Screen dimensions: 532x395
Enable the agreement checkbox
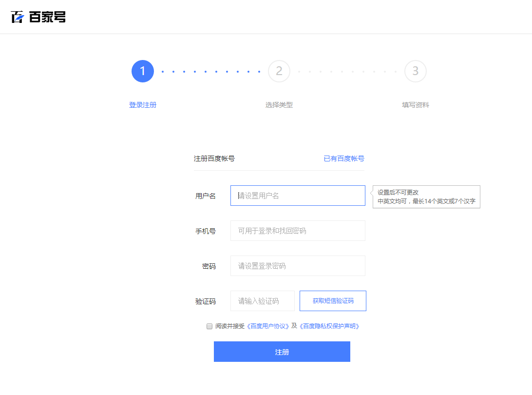tap(209, 326)
